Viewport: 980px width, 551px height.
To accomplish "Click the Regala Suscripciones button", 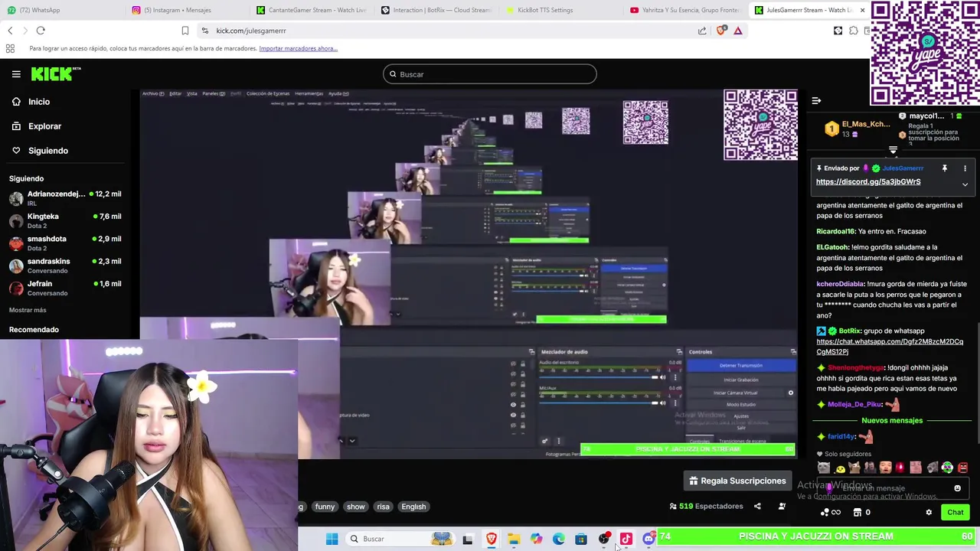I will (x=737, y=481).
